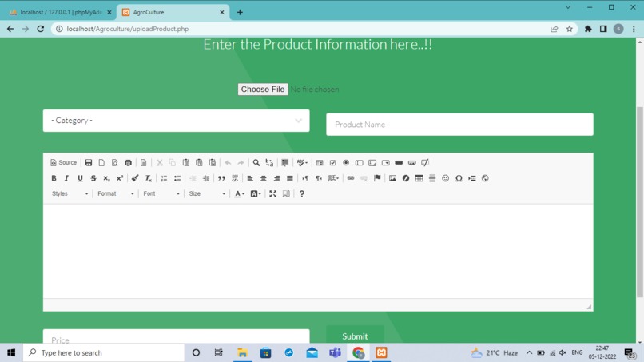Insert a checkbox via editor toolbar icon
This screenshot has width=644, height=362.
coord(332,163)
